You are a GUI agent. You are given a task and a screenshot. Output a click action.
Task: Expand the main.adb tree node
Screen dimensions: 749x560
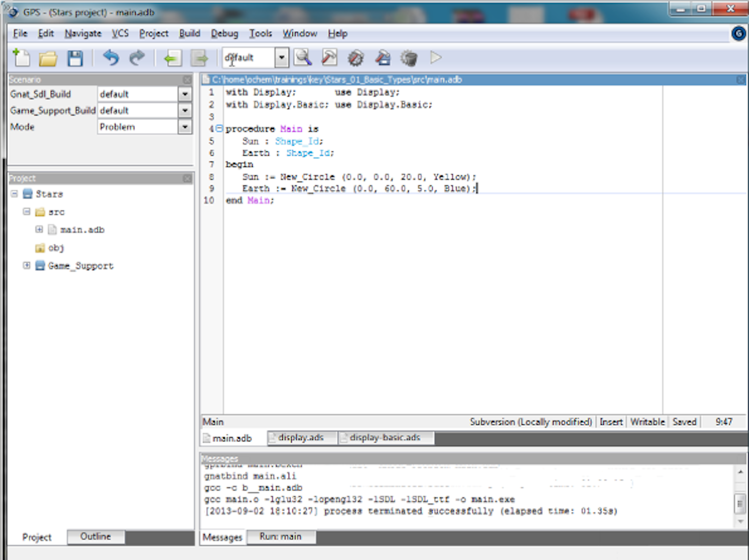point(39,229)
